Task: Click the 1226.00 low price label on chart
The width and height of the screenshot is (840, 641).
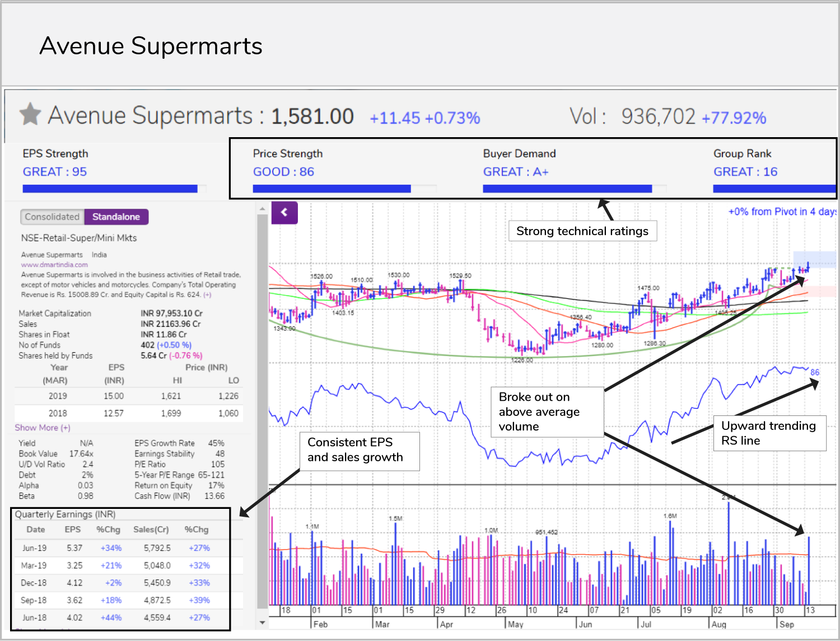Action: [522, 360]
